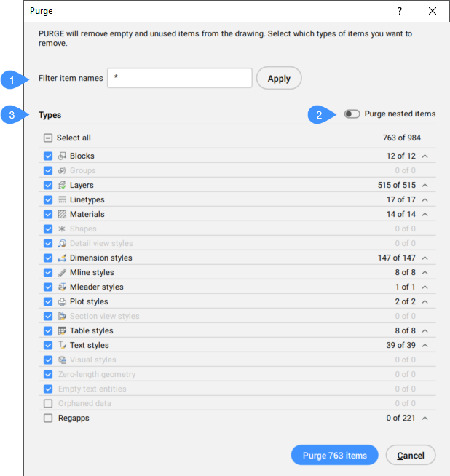Expand the Dimension styles chevron

coord(425,258)
